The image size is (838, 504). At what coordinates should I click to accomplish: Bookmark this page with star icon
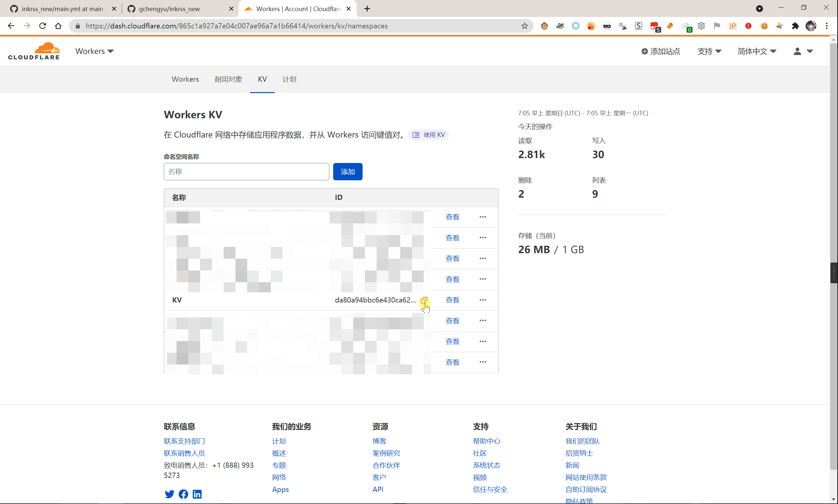pos(524,26)
